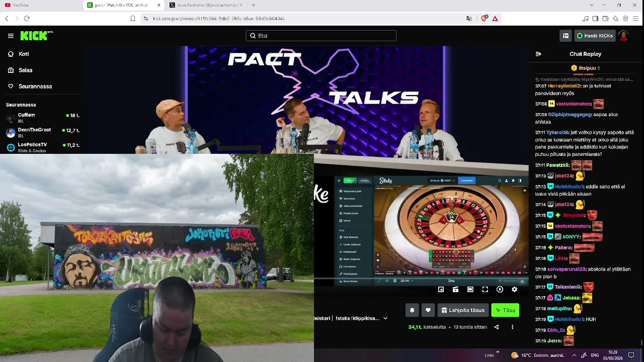Open the Windows notification center
The image size is (644, 362).
(631, 355)
